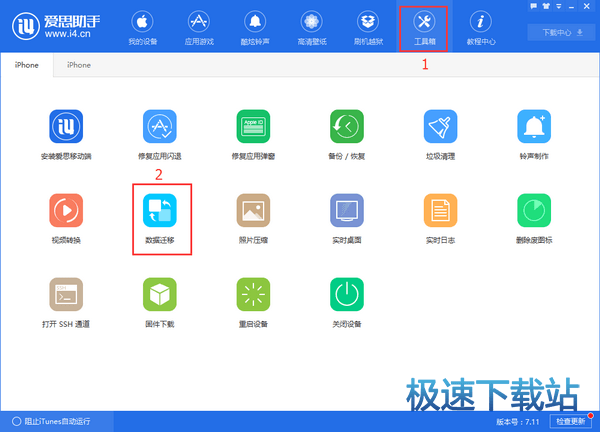600x432 pixels.
Task: Open 应用游戏 apps and games section
Action: pyautogui.click(x=199, y=28)
